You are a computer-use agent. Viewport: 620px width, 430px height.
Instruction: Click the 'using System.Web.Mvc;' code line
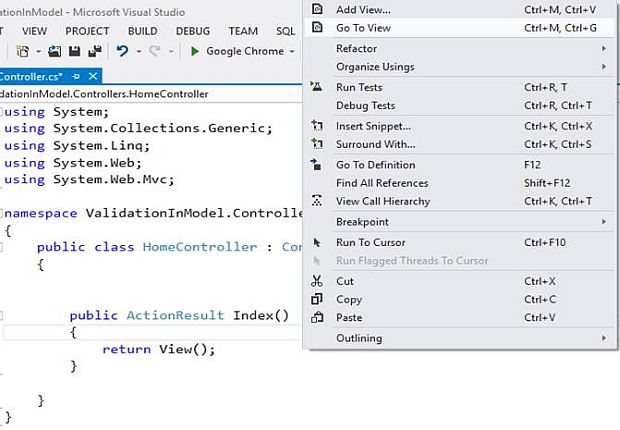89,180
